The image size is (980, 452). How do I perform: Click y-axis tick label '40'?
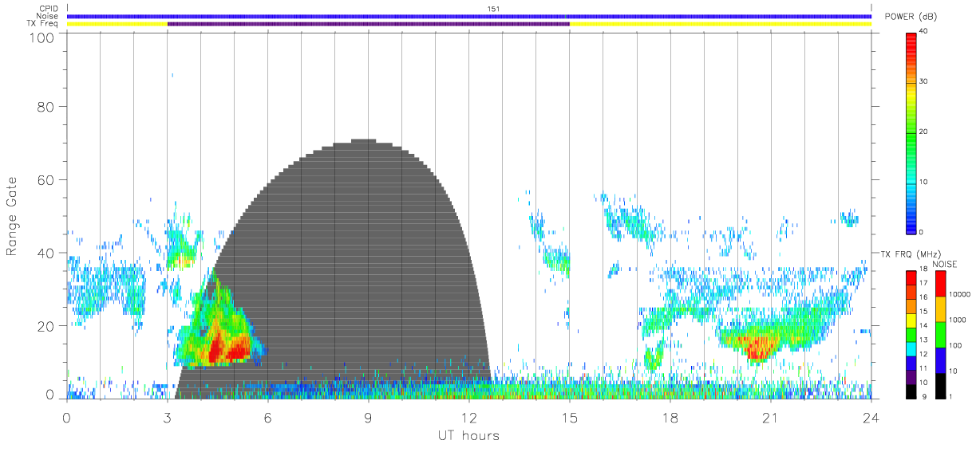coord(45,253)
